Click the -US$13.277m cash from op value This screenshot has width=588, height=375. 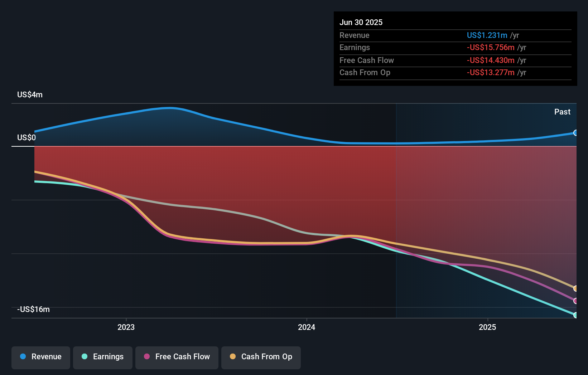[x=491, y=72]
